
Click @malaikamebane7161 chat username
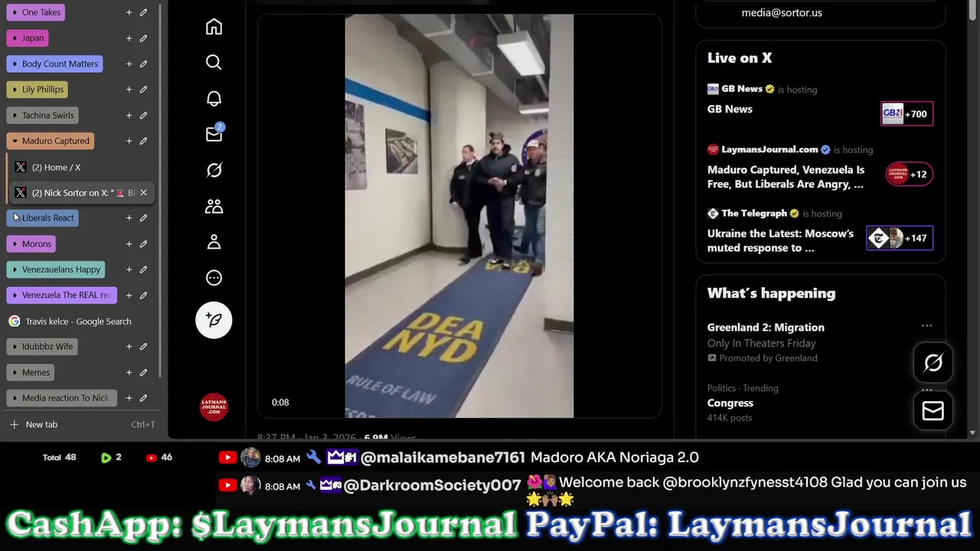click(x=443, y=457)
